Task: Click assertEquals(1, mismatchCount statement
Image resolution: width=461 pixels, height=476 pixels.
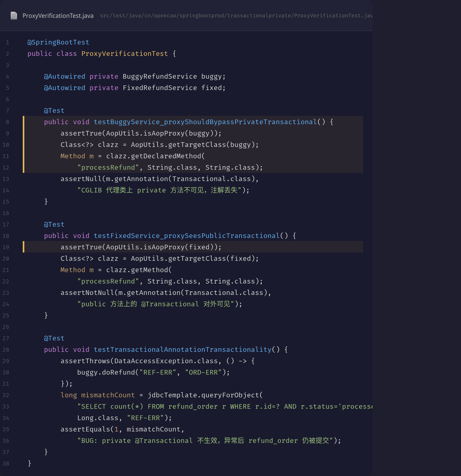Action: (122, 429)
